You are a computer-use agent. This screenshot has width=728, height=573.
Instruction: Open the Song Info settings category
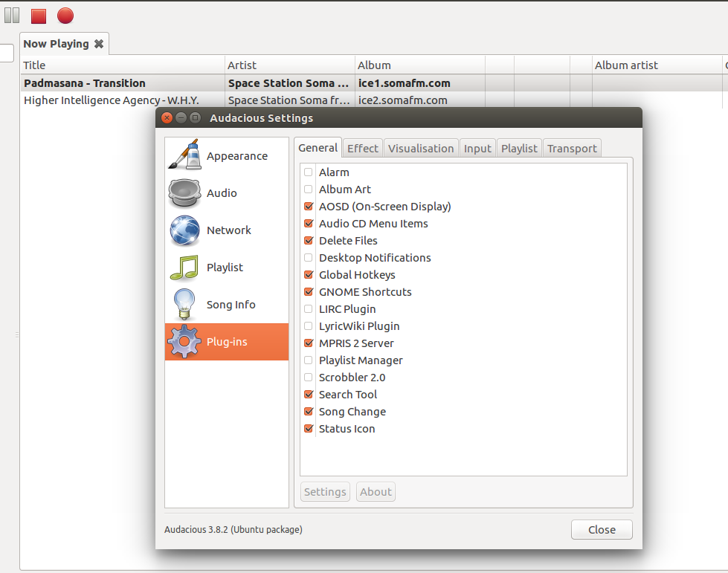coord(227,305)
